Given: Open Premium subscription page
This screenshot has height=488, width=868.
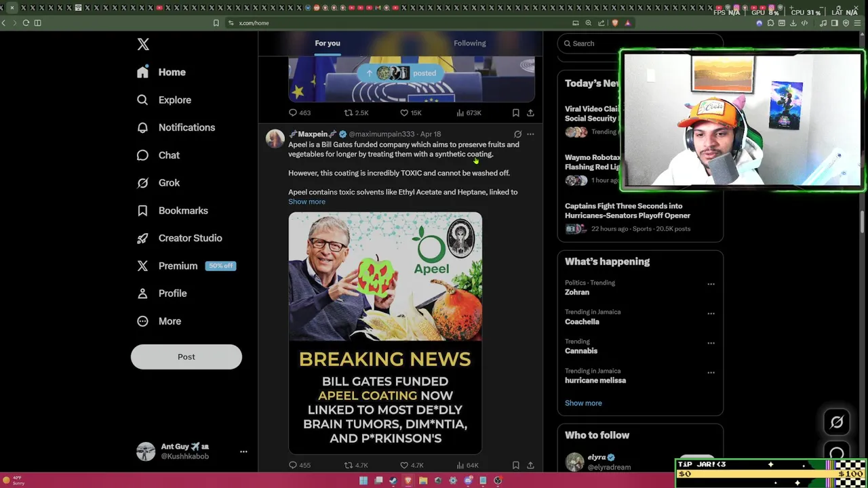Looking at the screenshot, I should [x=186, y=266].
